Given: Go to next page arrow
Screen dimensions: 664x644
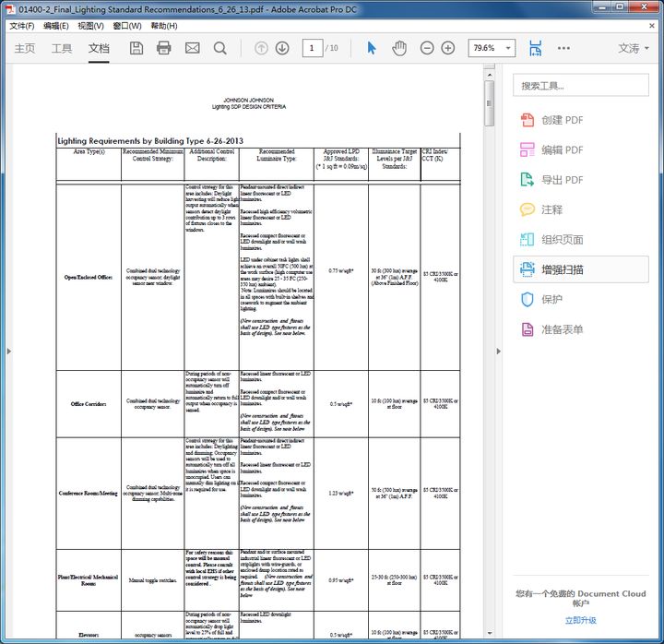Looking at the screenshot, I should [282, 48].
